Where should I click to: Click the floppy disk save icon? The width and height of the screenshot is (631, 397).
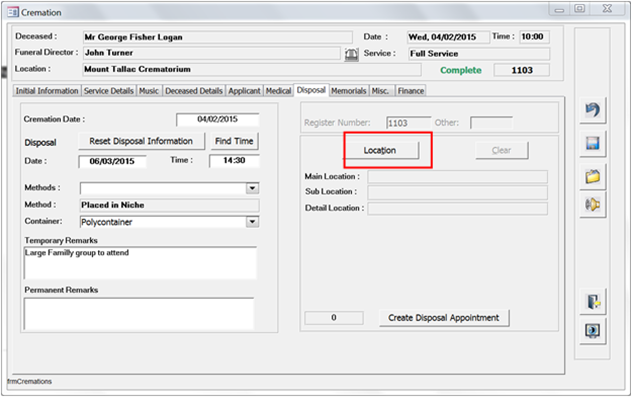point(592,143)
